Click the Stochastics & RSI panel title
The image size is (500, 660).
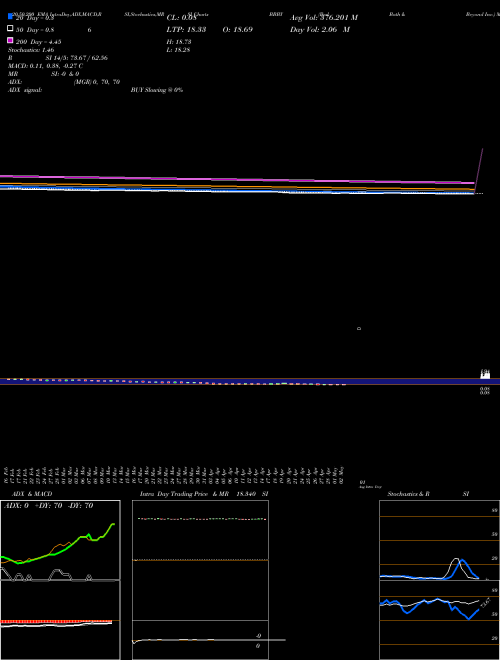click(428, 494)
